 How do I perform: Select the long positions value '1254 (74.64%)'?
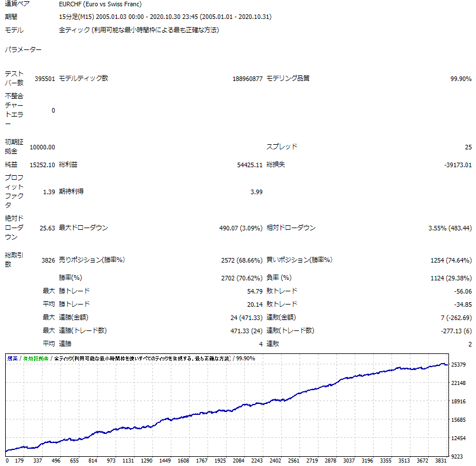point(451,260)
